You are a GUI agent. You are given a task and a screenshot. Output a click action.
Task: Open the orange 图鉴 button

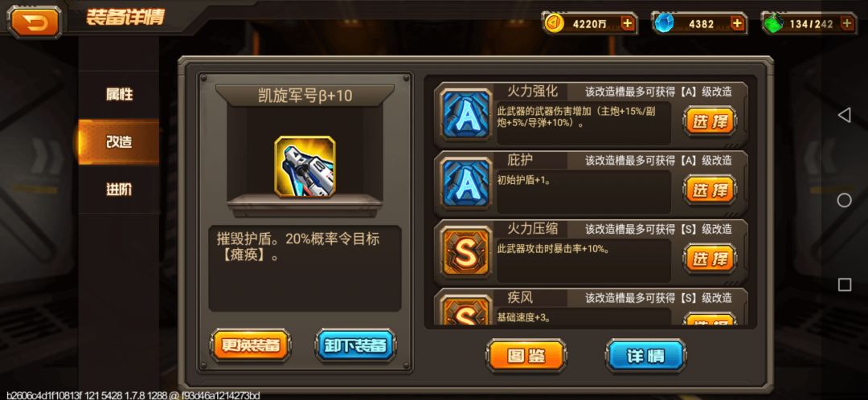(526, 356)
